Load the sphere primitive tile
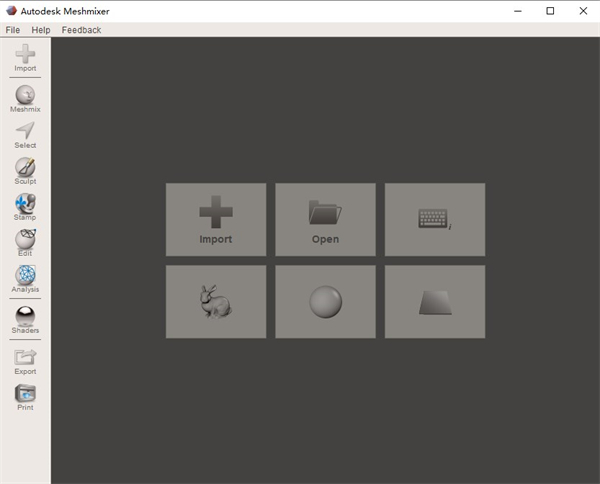 tap(325, 301)
